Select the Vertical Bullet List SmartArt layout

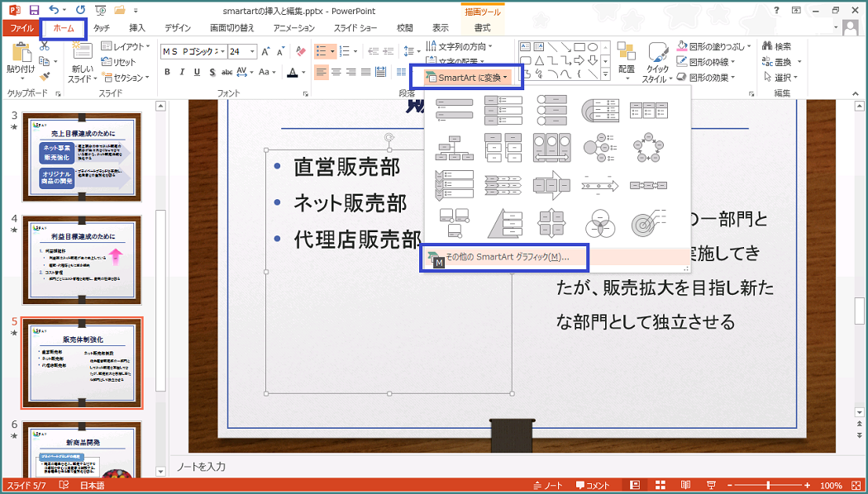(x=455, y=110)
